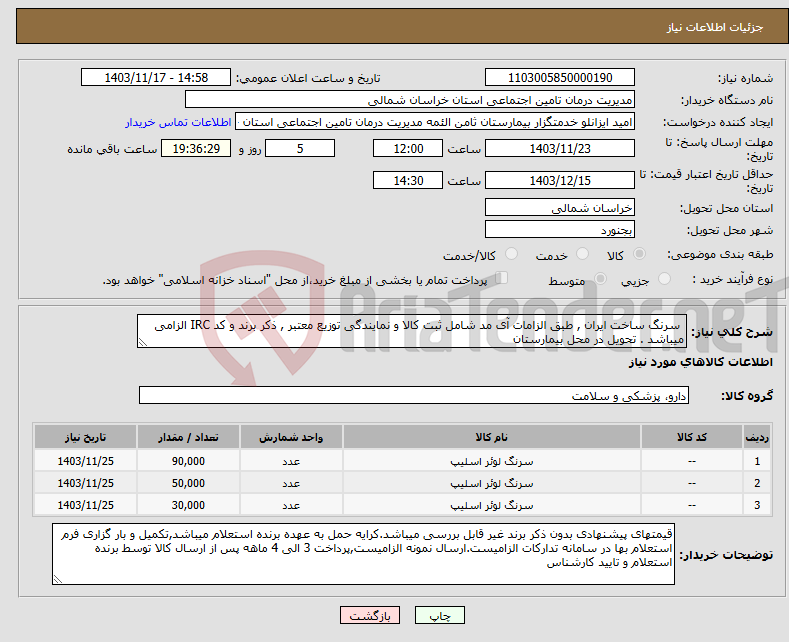Click the تعداد / مقدار column header
Image resolution: width=789 pixels, height=642 pixels.
pyautogui.click(x=188, y=437)
